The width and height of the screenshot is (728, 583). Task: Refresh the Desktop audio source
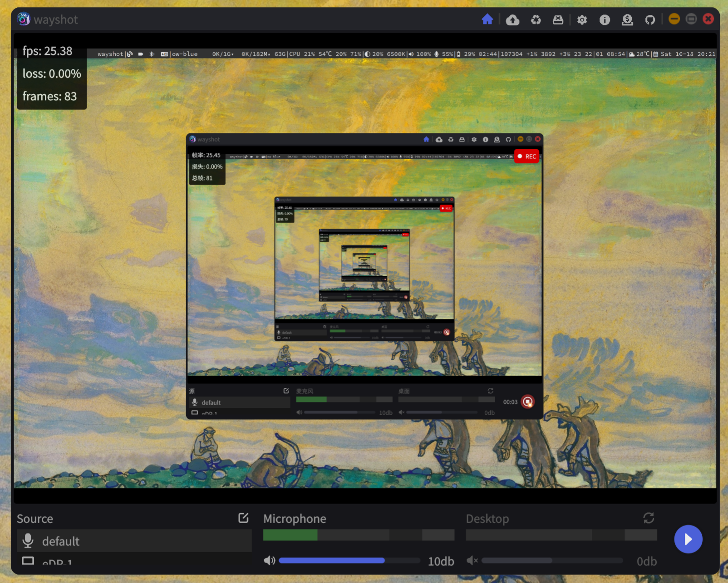click(649, 518)
